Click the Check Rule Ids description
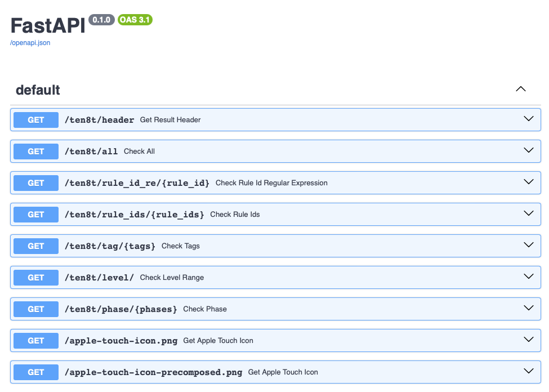Image resolution: width=549 pixels, height=392 pixels. [x=235, y=215]
